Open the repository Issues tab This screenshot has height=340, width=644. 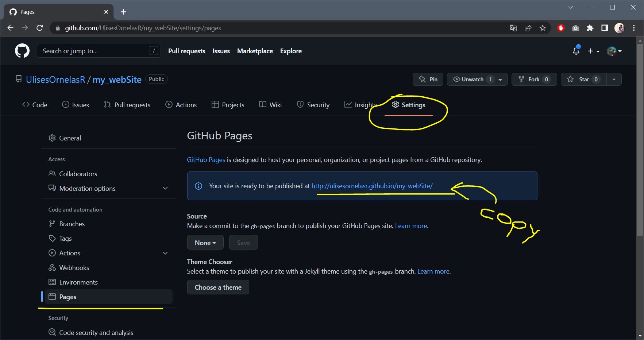point(76,105)
